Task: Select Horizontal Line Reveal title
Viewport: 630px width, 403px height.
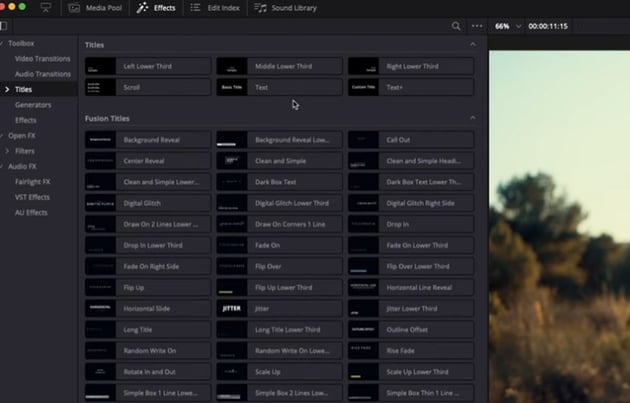Action: [411, 288]
